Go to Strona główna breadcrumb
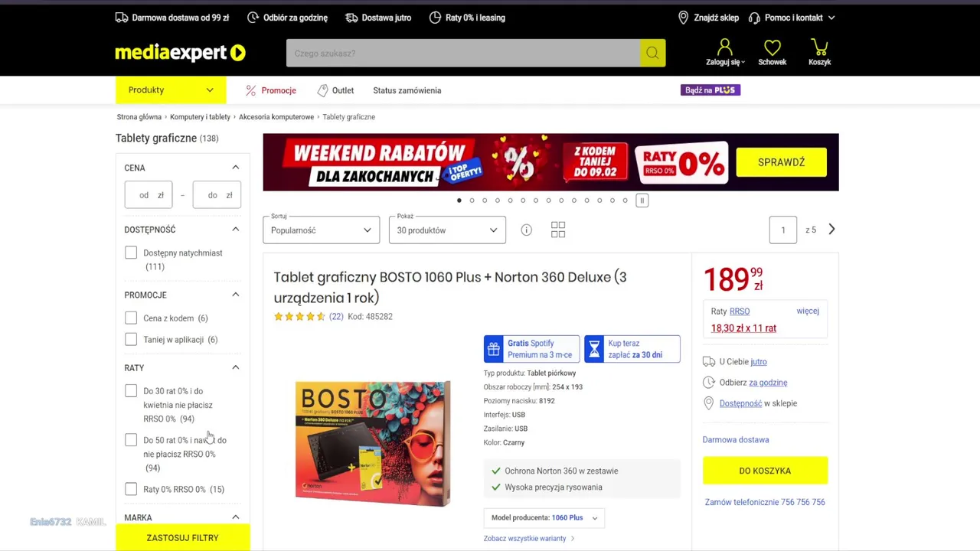This screenshot has height=551, width=980. (139, 117)
